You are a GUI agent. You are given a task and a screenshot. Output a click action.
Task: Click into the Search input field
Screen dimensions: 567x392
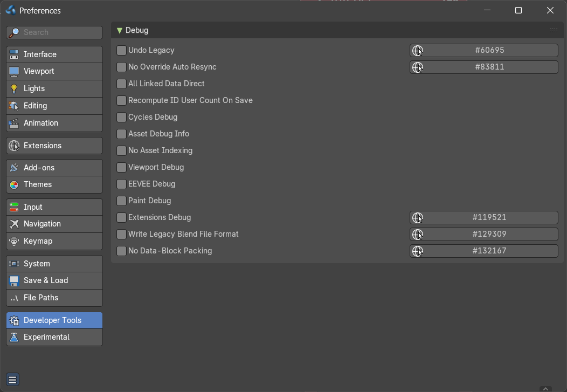54,32
